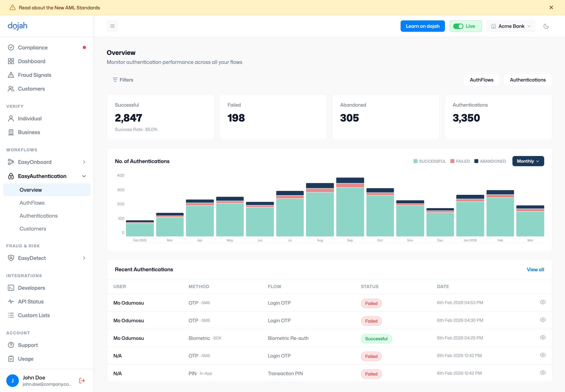565x392 pixels.
Task: View details of 04:30 PM authentication
Action: click(x=543, y=320)
